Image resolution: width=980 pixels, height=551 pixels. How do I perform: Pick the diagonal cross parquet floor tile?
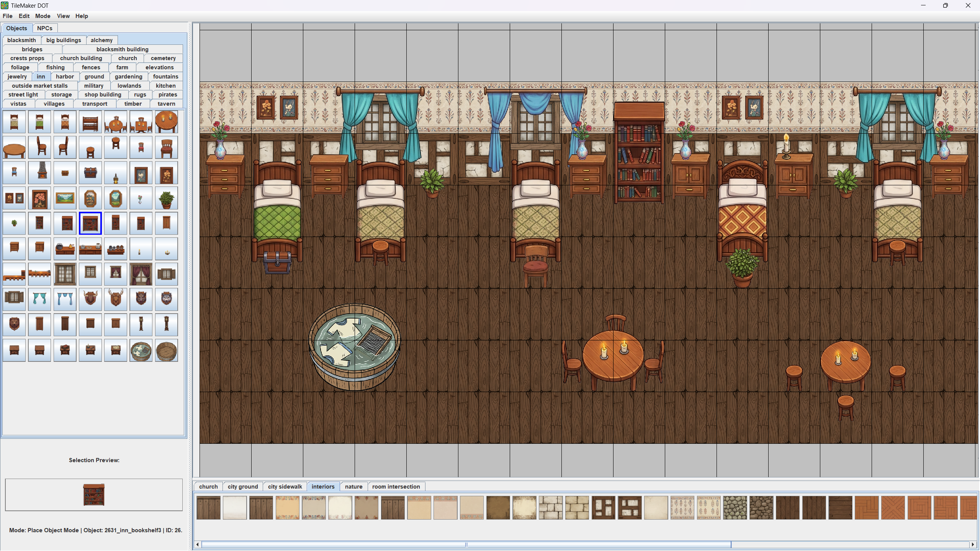(893, 508)
